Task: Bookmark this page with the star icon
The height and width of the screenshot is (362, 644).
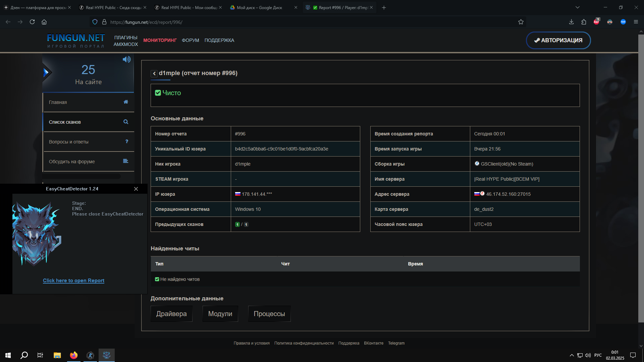Action: click(521, 22)
